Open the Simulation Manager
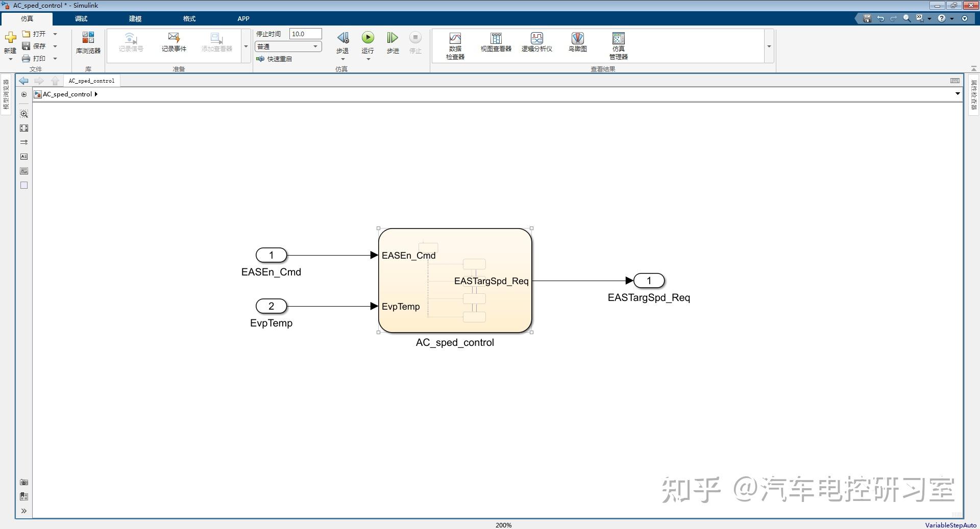The image size is (980, 529). point(618,45)
